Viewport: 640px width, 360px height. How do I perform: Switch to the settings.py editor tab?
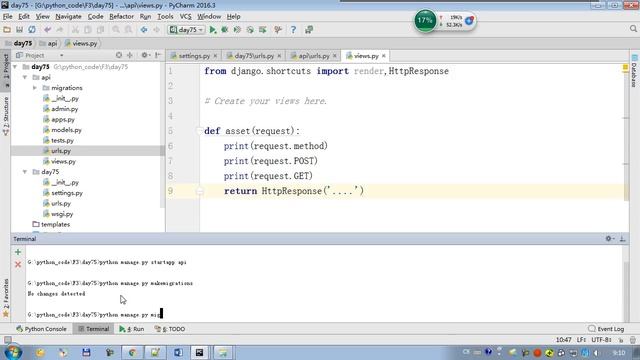point(194,56)
